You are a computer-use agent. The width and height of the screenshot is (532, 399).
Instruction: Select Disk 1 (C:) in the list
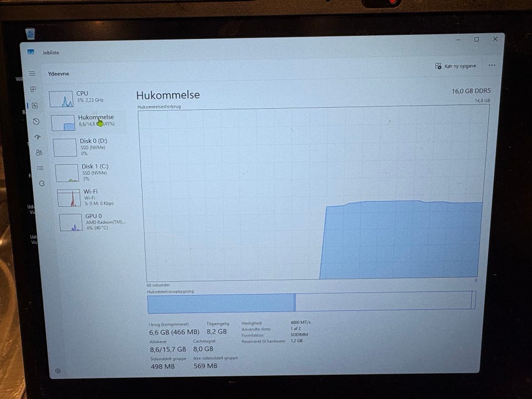click(x=91, y=172)
